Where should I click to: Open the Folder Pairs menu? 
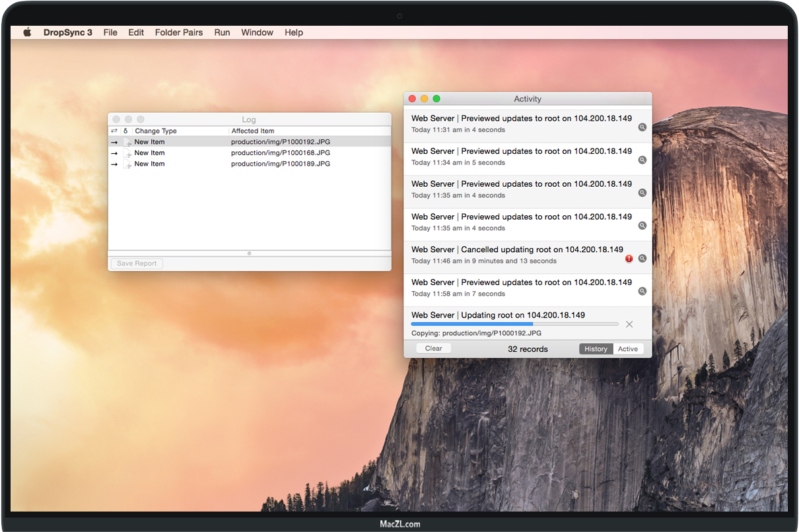coord(179,32)
